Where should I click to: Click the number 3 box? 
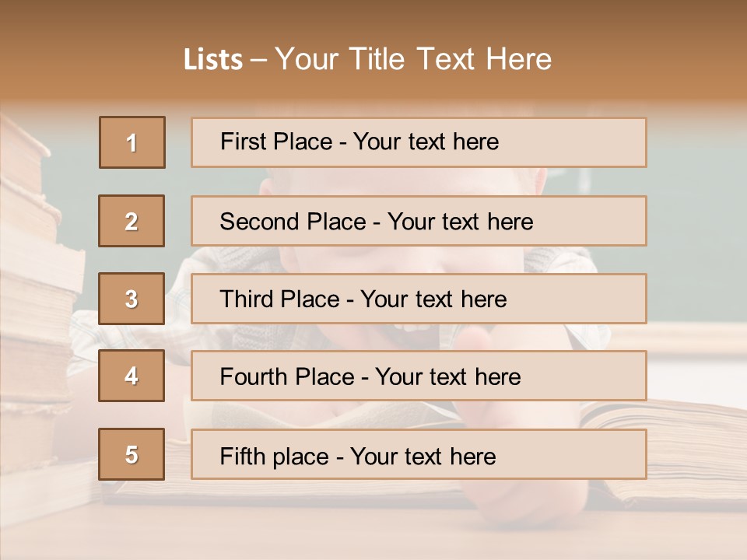(132, 299)
